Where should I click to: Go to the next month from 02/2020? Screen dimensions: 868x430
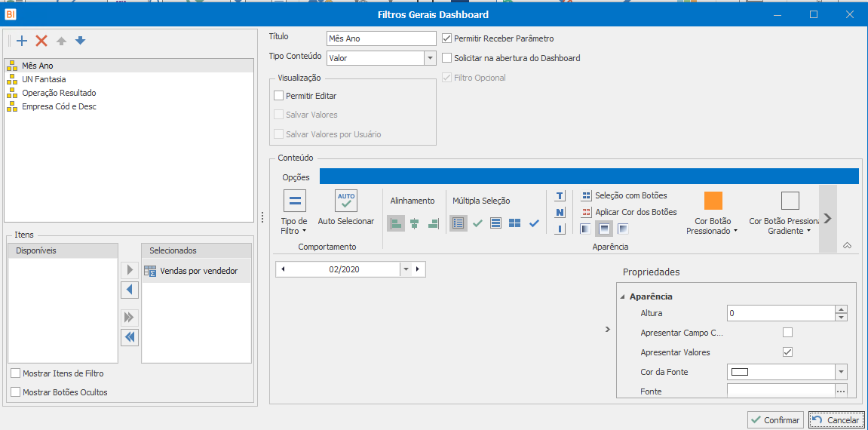[417, 269]
